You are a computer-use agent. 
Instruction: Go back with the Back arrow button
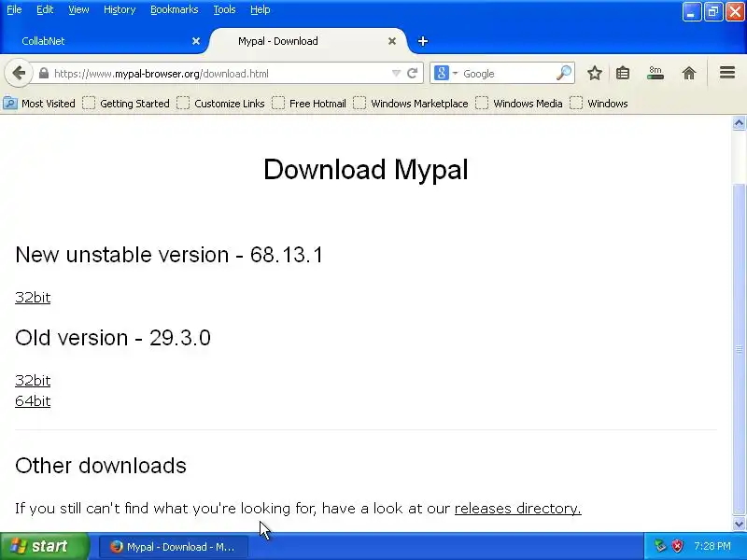point(19,74)
